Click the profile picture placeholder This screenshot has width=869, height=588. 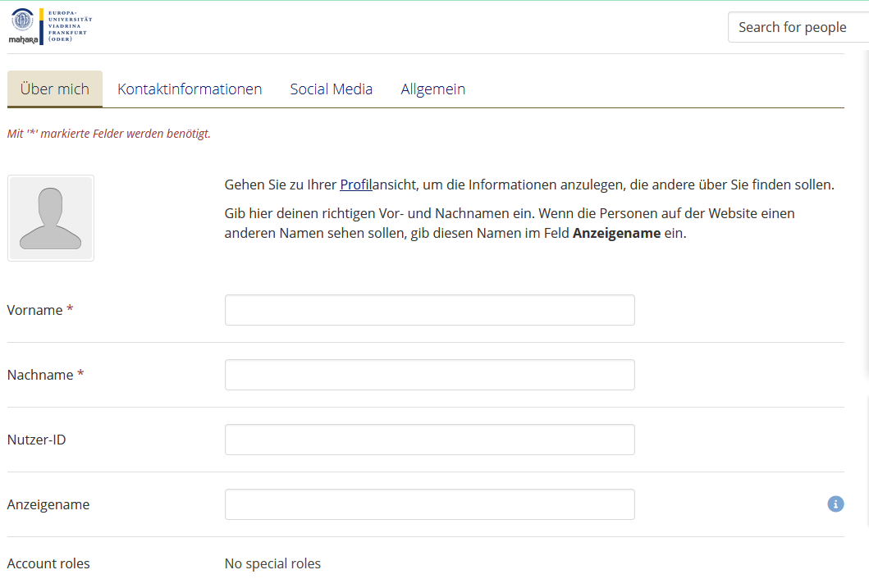pyautogui.click(x=51, y=218)
